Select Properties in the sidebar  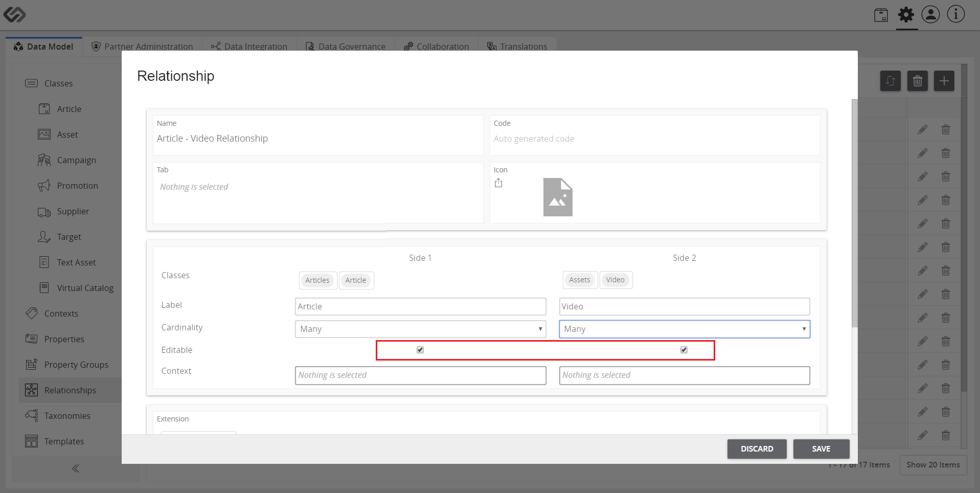(x=64, y=339)
